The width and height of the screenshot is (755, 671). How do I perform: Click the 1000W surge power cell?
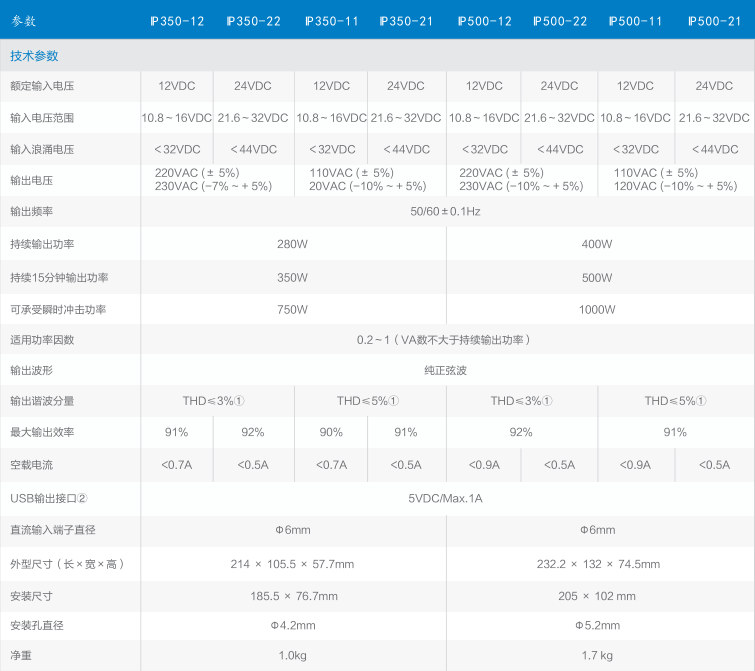click(597, 309)
